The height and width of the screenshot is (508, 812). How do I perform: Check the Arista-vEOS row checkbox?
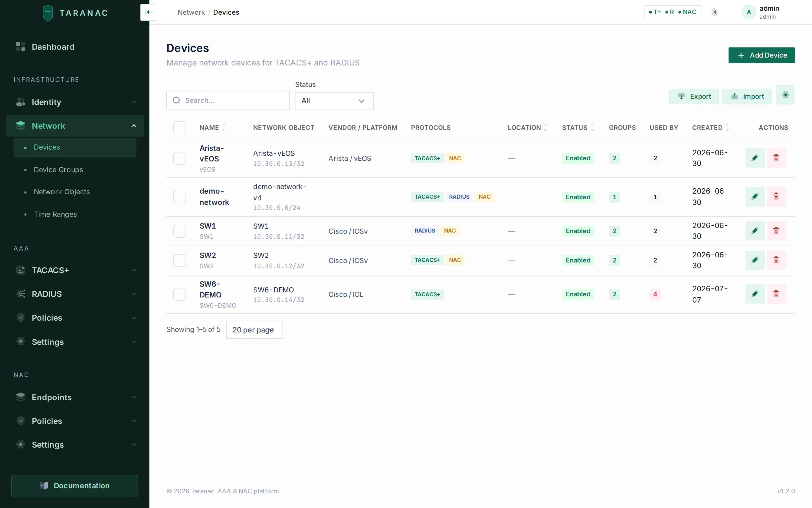click(180, 158)
